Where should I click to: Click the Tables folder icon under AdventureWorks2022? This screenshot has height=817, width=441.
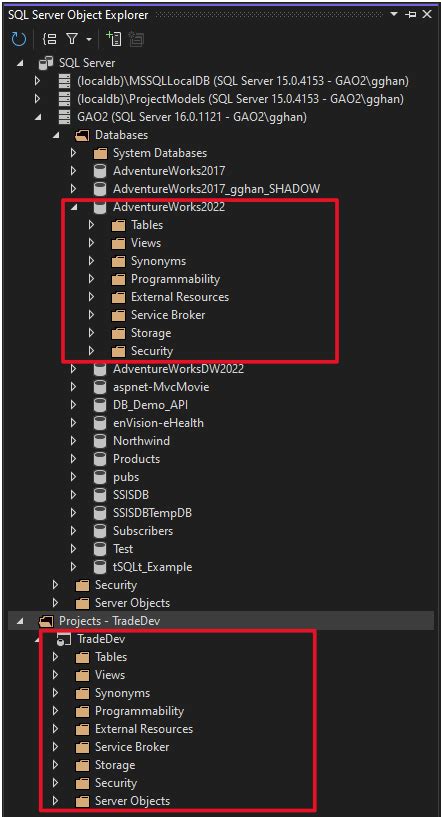coord(118,226)
